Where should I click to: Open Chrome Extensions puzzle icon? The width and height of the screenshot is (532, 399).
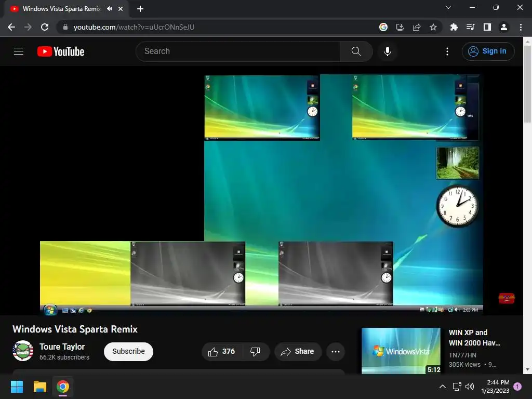pos(454,27)
